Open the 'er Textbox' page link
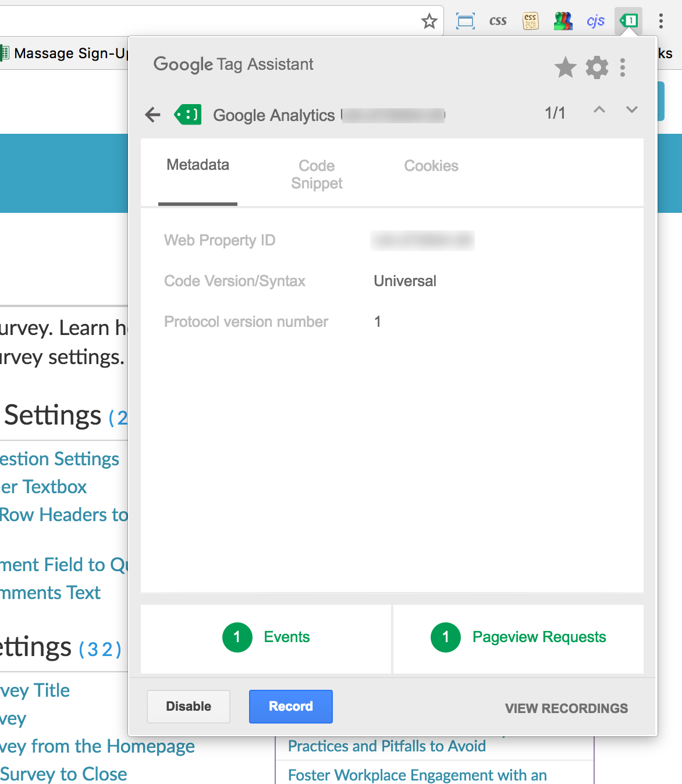 (43, 487)
